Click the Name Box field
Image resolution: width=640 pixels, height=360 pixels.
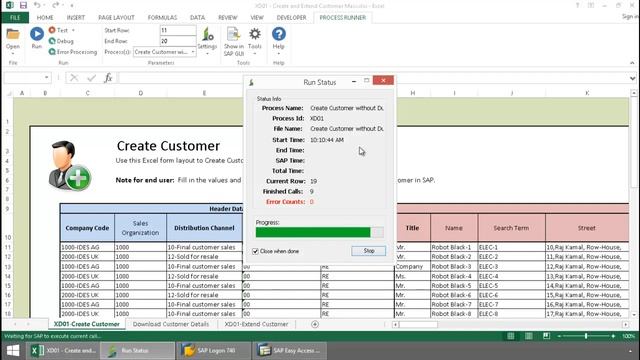24,78
